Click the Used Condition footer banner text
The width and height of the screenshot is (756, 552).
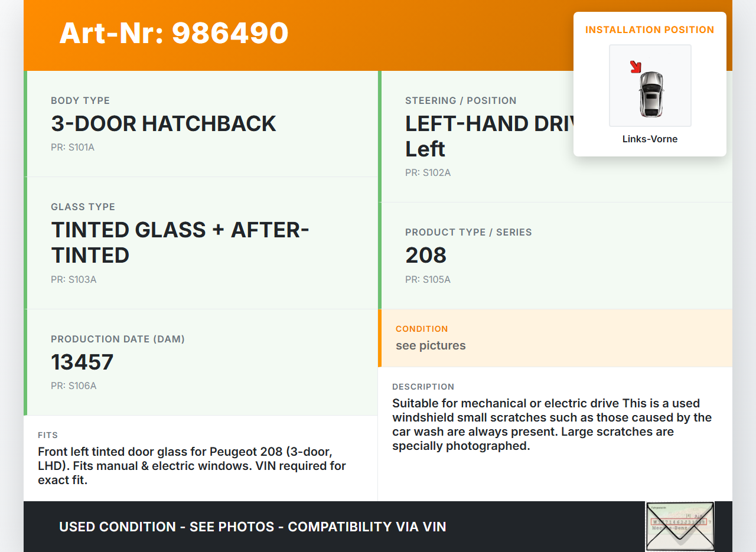click(x=253, y=527)
